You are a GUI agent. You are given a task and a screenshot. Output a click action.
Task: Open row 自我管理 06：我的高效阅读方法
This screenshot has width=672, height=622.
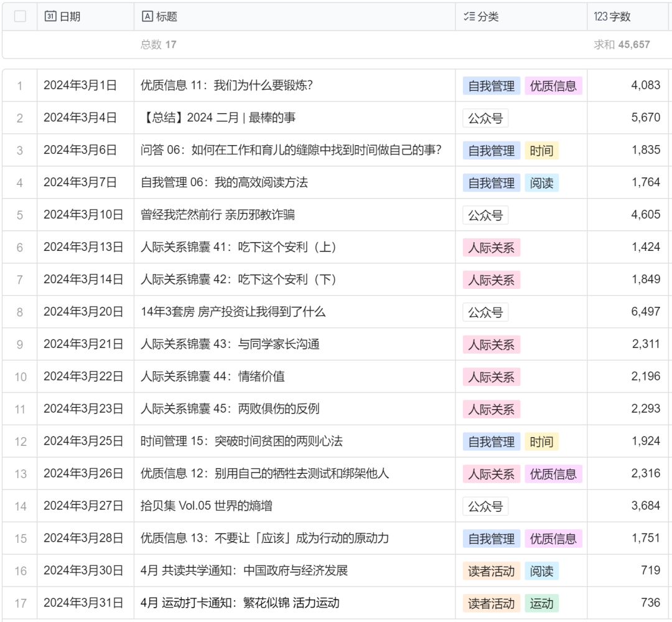pyautogui.click(x=224, y=182)
